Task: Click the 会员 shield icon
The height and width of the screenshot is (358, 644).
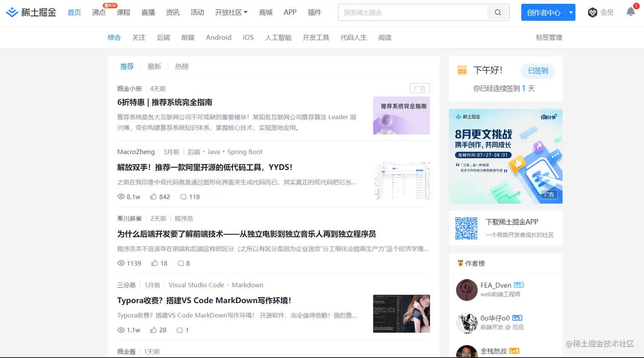Action: click(x=592, y=12)
